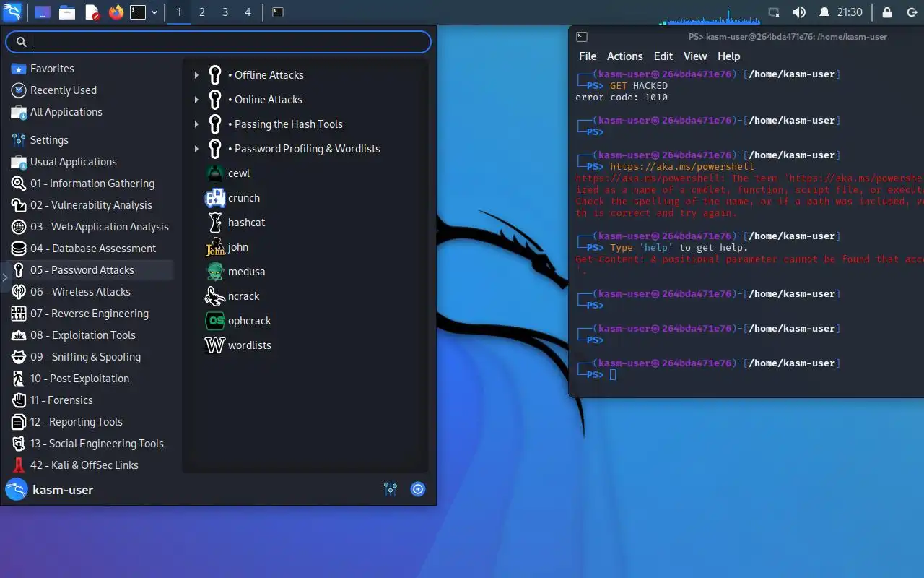Click the terminal window title bar icon
The image size is (924, 578).
582,37
